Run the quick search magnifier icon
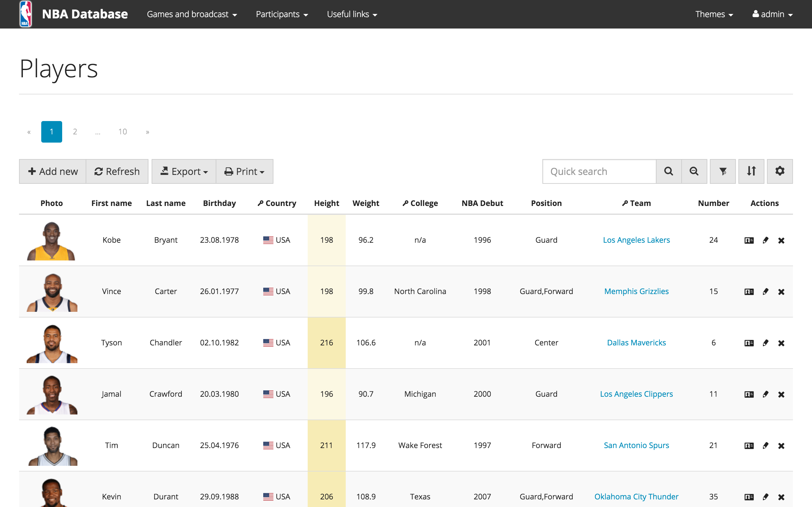This screenshot has width=812, height=507. (x=668, y=171)
